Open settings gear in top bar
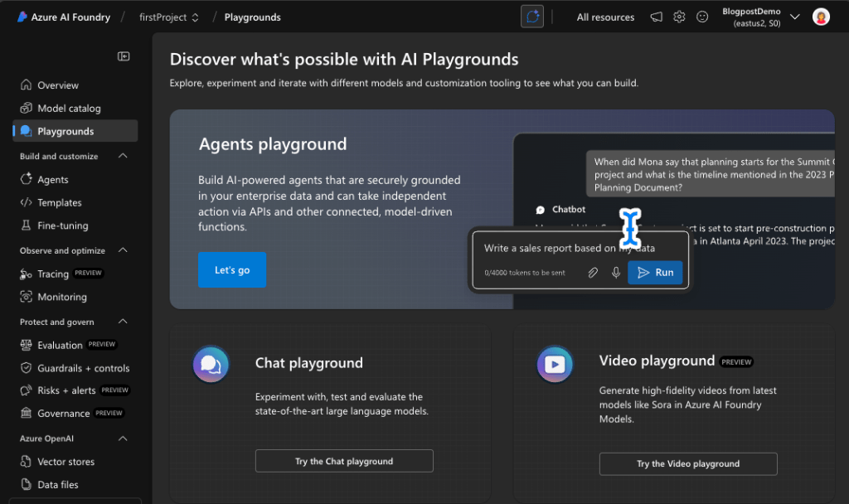Screen dimensions: 849x504 (x=679, y=17)
